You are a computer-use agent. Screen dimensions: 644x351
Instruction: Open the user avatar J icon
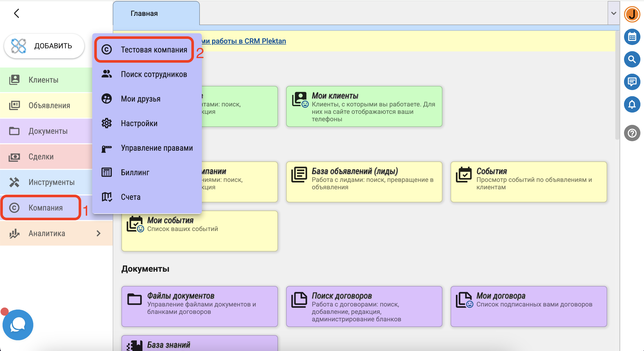click(632, 14)
